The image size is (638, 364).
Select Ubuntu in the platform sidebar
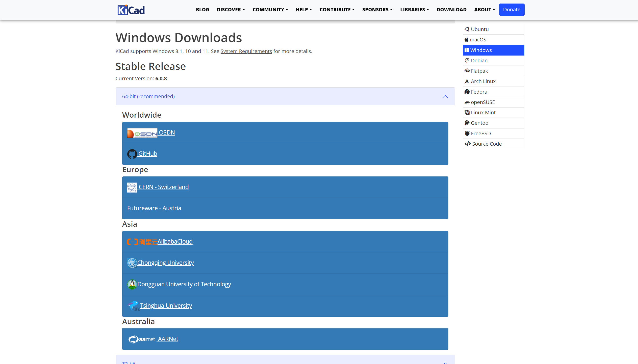tap(493, 29)
